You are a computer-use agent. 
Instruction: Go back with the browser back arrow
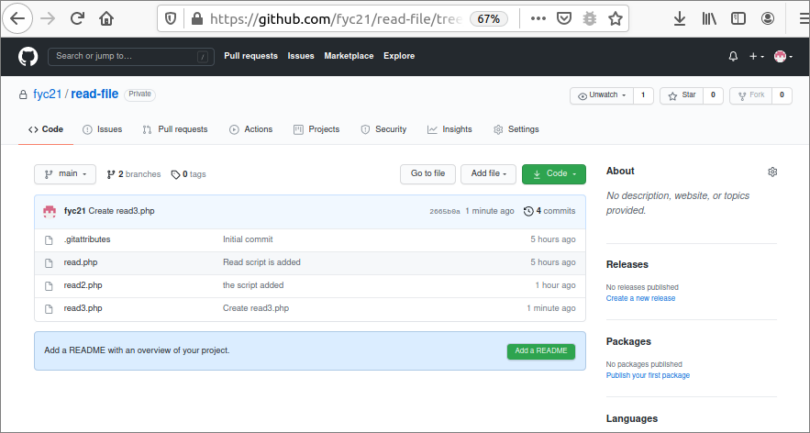18,19
